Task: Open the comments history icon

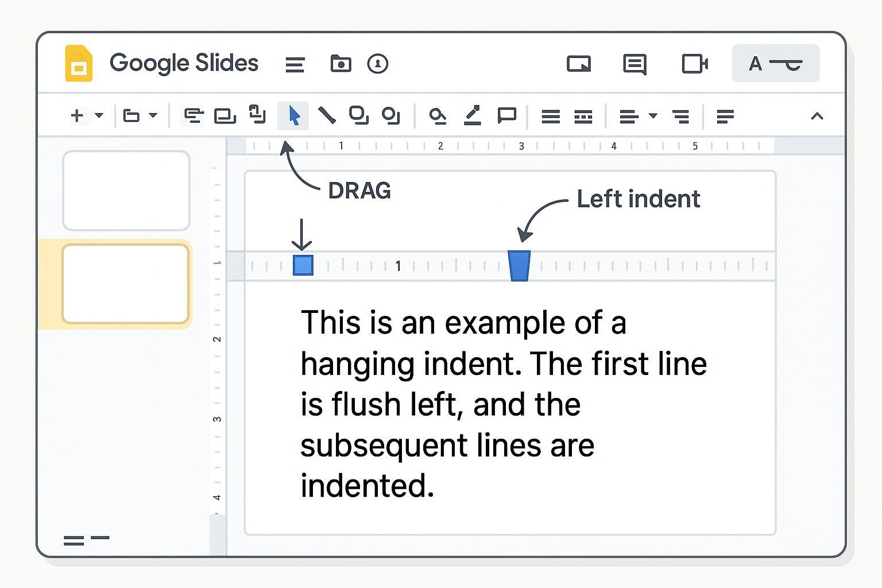Action: [635, 64]
